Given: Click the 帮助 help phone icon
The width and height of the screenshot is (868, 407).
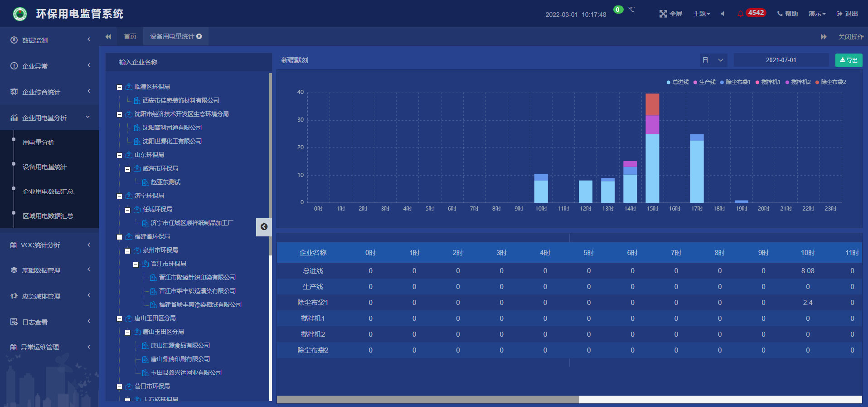Looking at the screenshot, I should [x=780, y=14].
